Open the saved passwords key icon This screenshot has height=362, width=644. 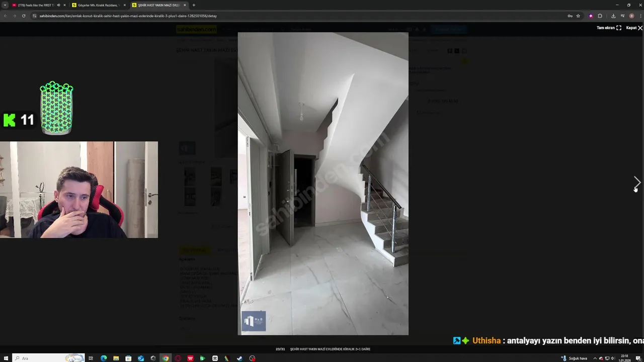(570, 16)
